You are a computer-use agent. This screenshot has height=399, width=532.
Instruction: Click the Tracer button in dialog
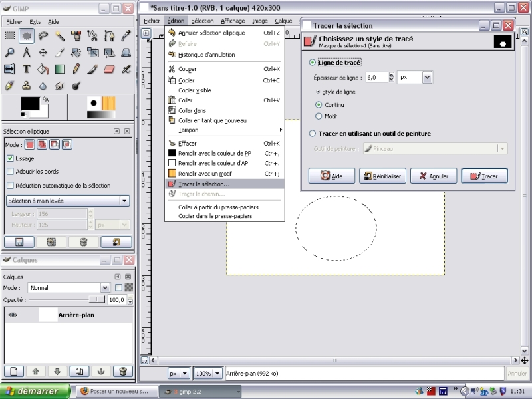(484, 176)
